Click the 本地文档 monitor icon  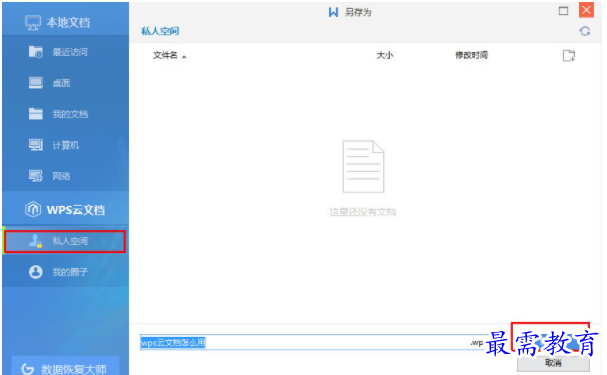[33, 23]
